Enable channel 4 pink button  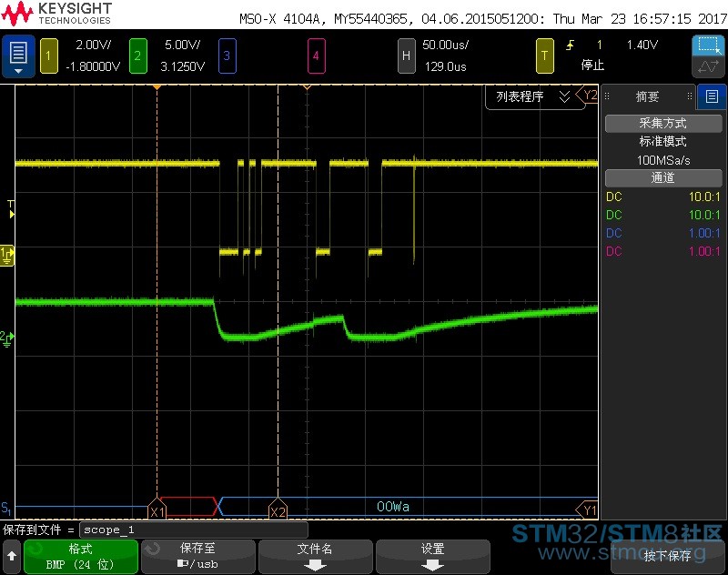point(316,55)
